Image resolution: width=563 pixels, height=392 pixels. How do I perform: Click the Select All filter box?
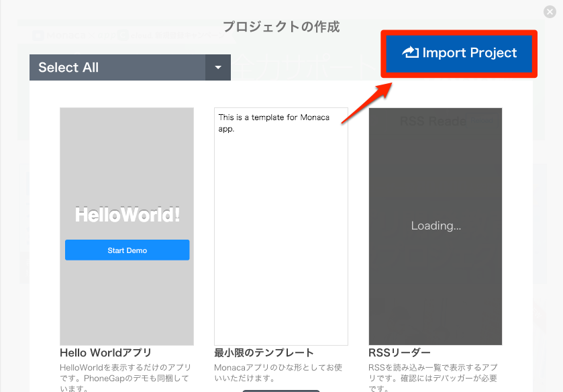click(117, 68)
